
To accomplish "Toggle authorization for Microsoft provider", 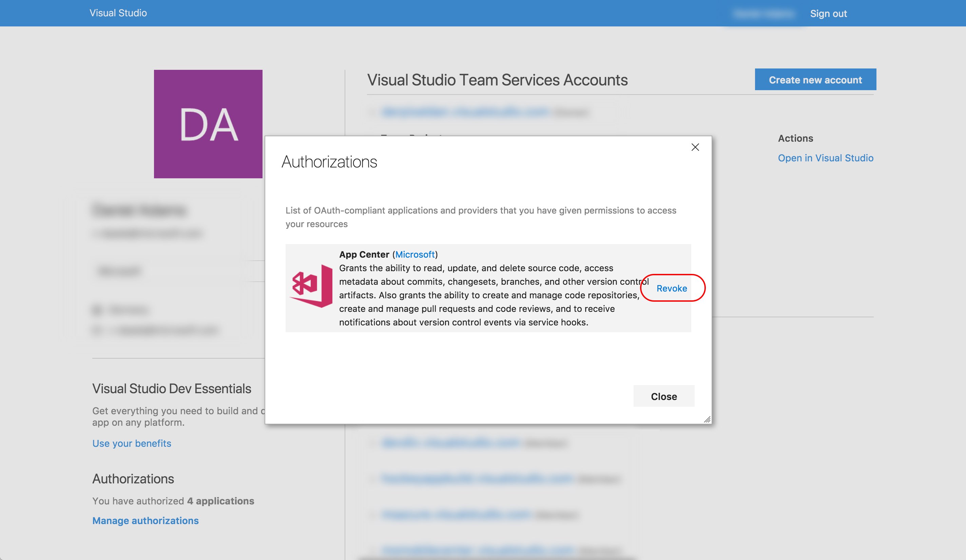I will [671, 287].
